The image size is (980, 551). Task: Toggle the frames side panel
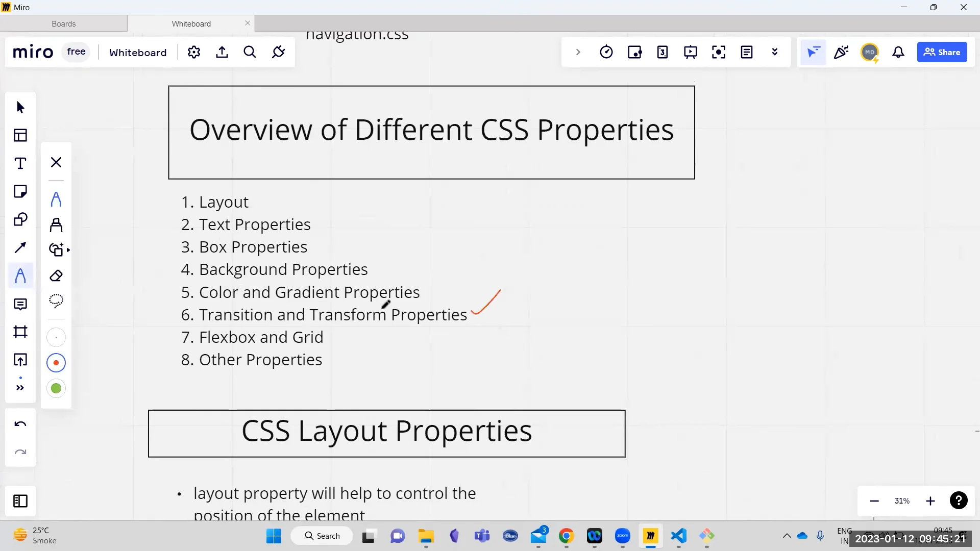coord(20,501)
